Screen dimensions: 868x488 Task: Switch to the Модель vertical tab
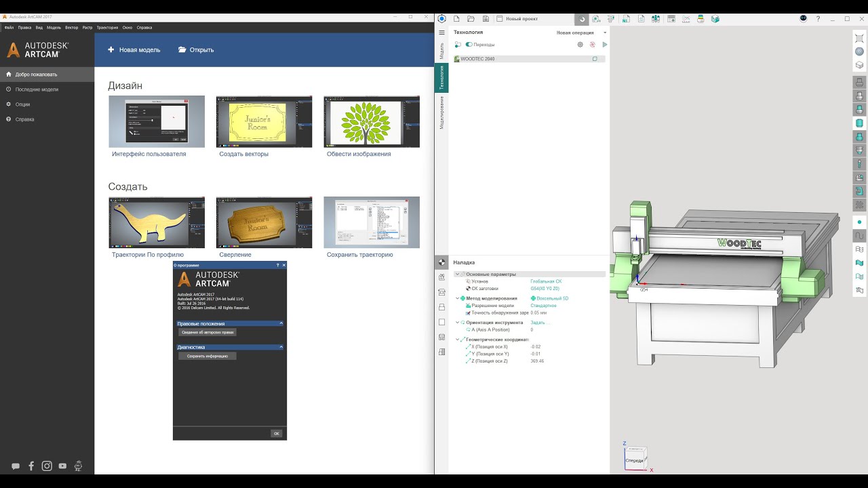[441, 51]
